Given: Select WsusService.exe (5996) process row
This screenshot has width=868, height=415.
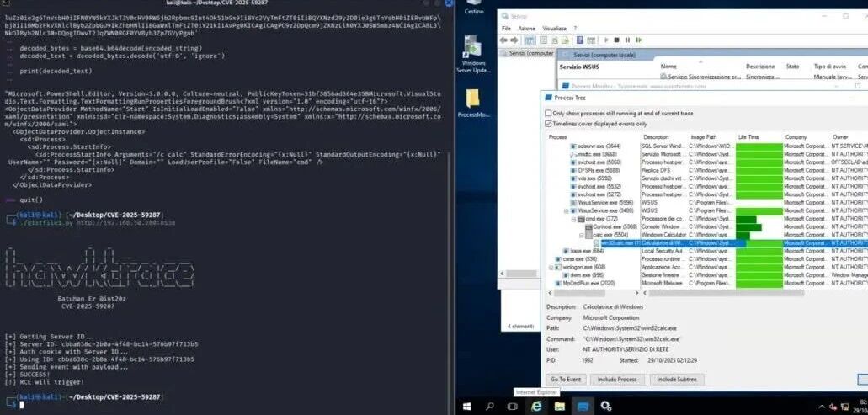Looking at the screenshot, I should tap(604, 203).
